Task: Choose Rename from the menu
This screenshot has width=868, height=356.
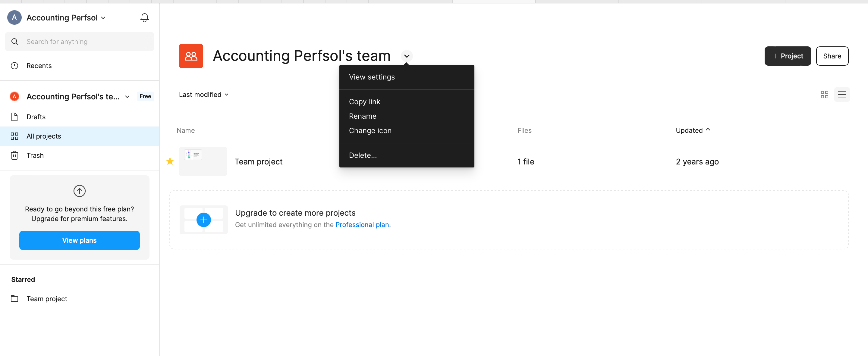Action: [x=407, y=116]
